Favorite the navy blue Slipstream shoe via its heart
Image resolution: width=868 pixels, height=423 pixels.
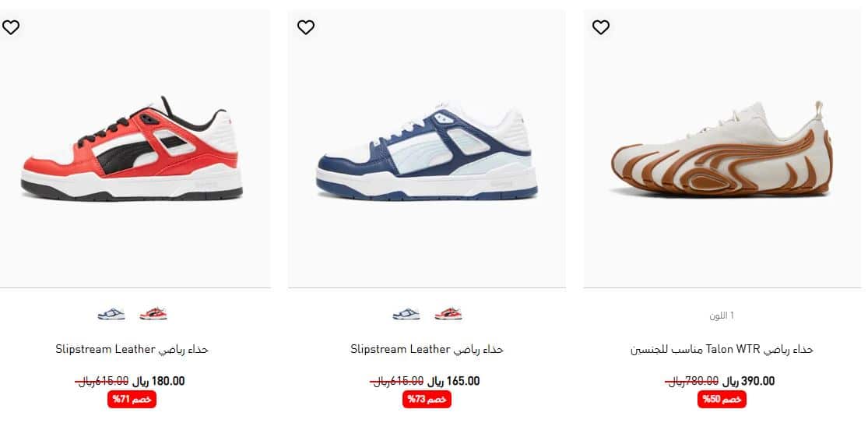pyautogui.click(x=306, y=27)
